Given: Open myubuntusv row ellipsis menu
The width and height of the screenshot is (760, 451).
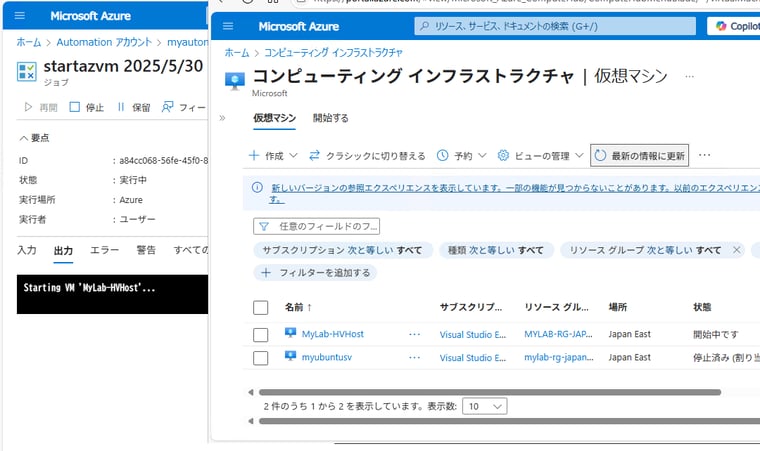Looking at the screenshot, I should pos(414,358).
